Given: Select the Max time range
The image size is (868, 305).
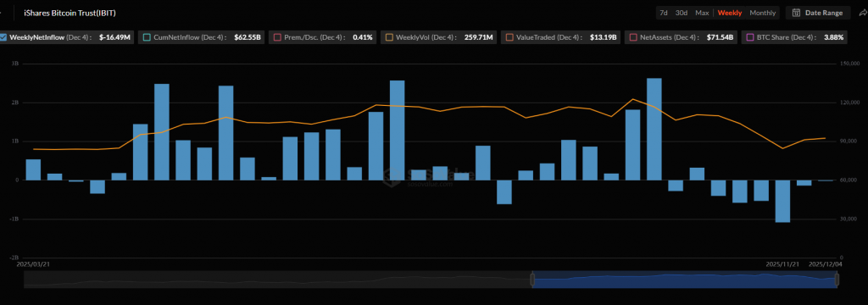Looking at the screenshot, I should point(702,13).
